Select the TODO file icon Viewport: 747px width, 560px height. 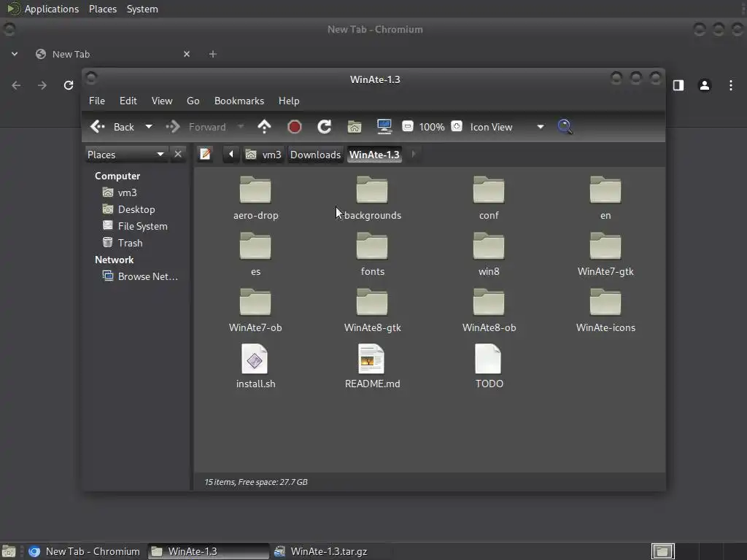click(488, 359)
